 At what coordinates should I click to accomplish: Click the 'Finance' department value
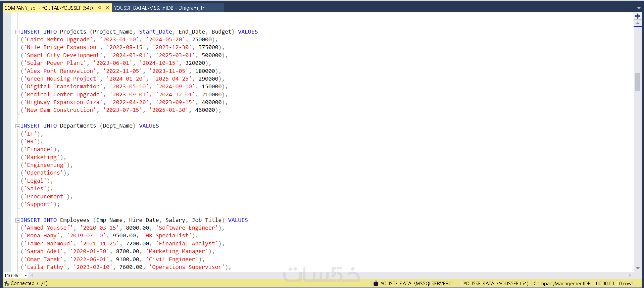coord(38,149)
